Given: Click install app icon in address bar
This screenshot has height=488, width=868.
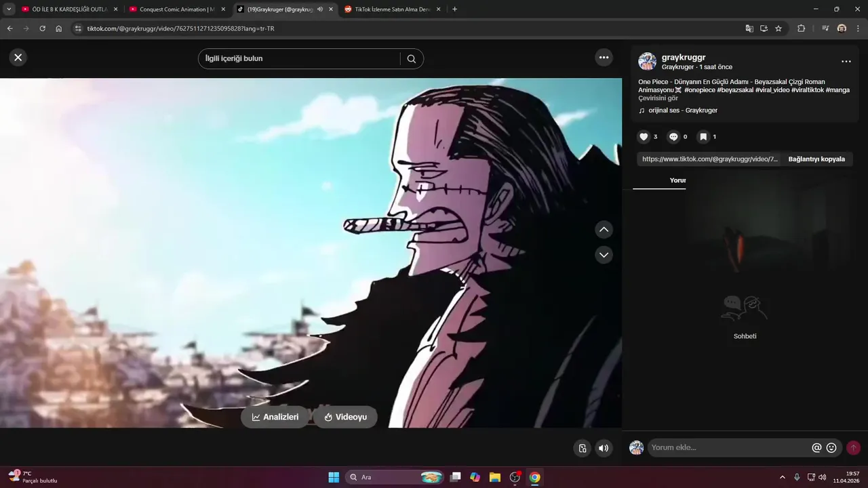Looking at the screenshot, I should pyautogui.click(x=764, y=28).
